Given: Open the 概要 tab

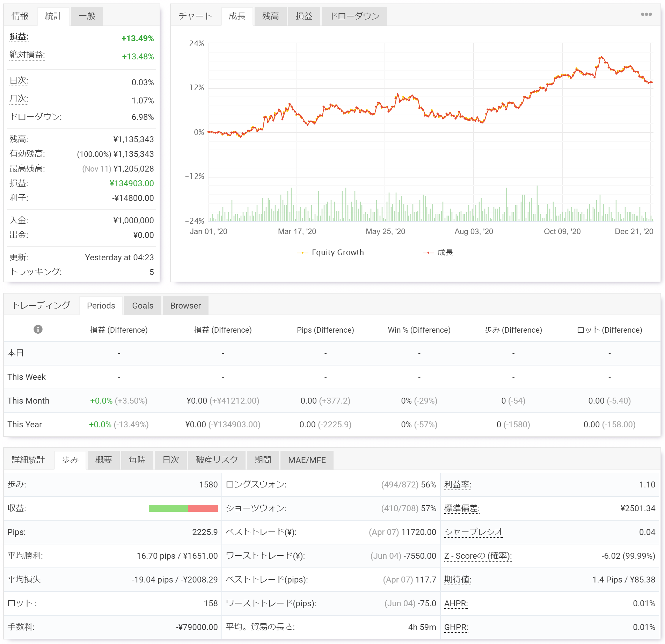Looking at the screenshot, I should [104, 460].
